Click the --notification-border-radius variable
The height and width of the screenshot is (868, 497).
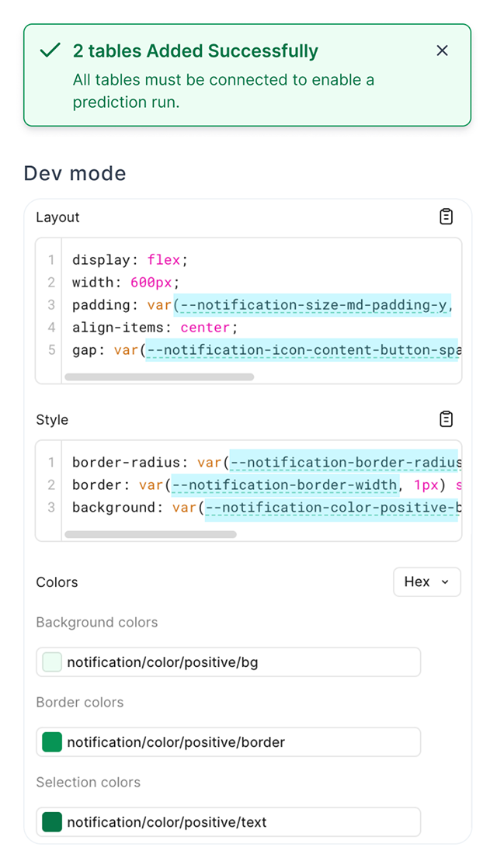click(x=343, y=463)
